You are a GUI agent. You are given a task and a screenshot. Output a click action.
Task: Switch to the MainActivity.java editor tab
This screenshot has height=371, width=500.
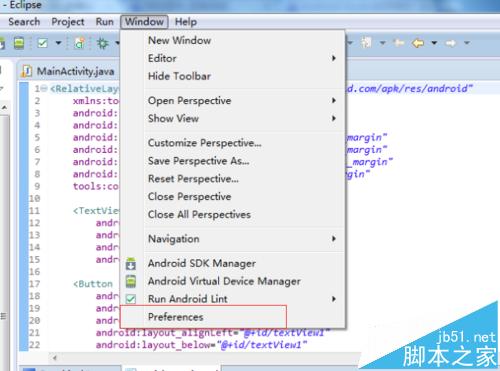click(x=68, y=71)
